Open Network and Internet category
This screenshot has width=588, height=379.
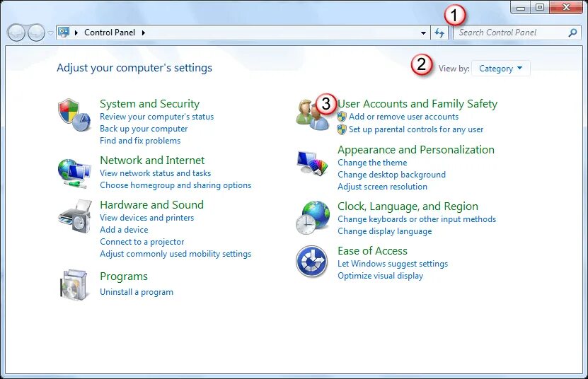[x=152, y=160]
